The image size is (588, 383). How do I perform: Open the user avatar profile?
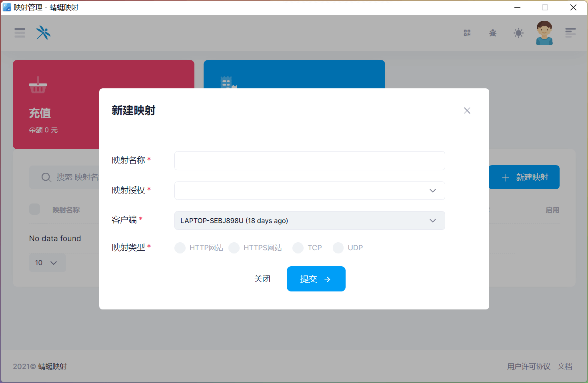pyautogui.click(x=544, y=33)
